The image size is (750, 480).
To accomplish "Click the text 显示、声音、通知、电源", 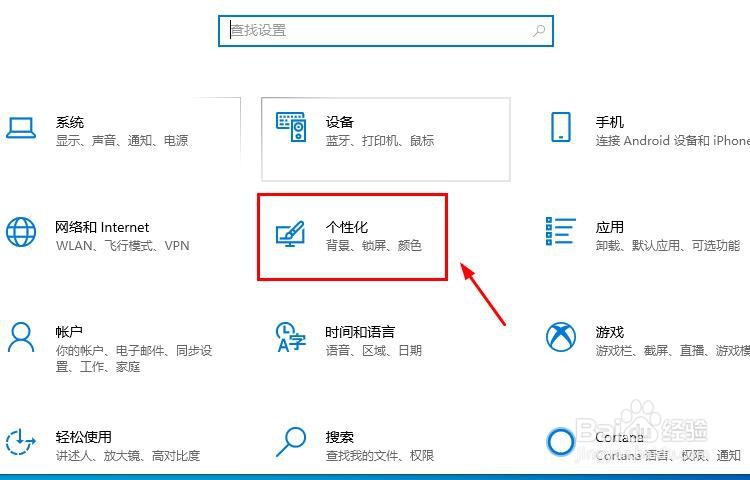I will [122, 141].
